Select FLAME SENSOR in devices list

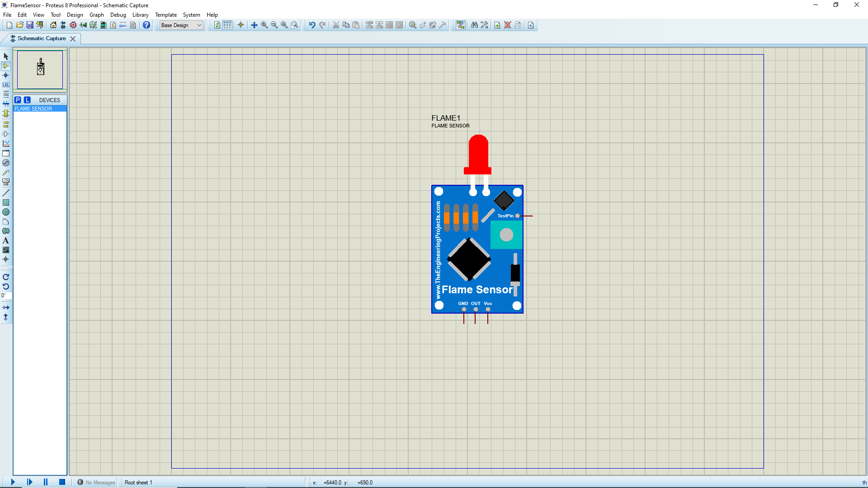point(40,109)
